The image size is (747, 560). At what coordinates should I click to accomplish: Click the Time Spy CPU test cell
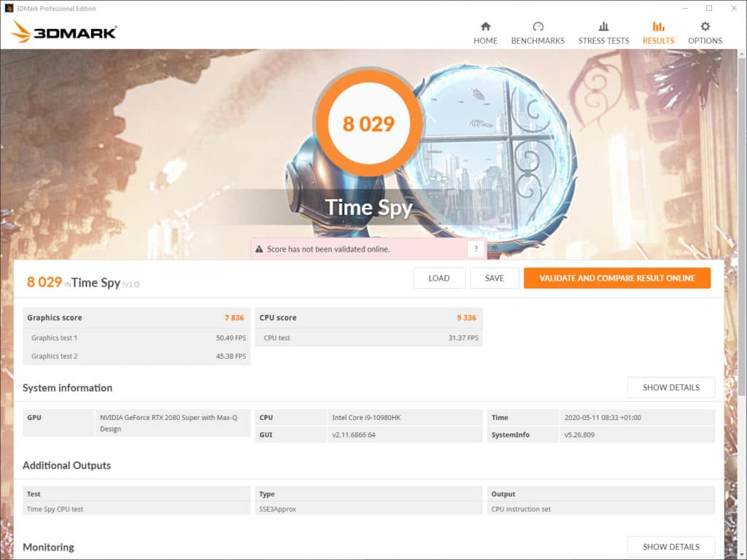[x=136, y=509]
